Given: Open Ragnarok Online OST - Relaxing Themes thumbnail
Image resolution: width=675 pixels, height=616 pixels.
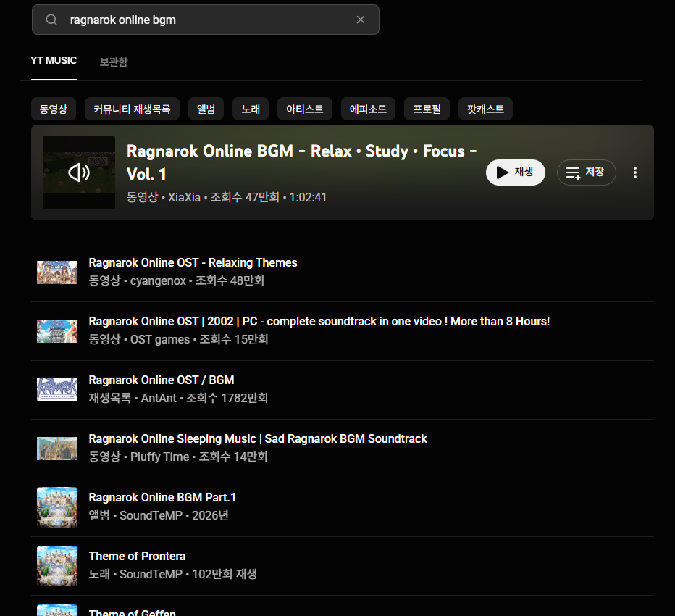Looking at the screenshot, I should [x=57, y=272].
